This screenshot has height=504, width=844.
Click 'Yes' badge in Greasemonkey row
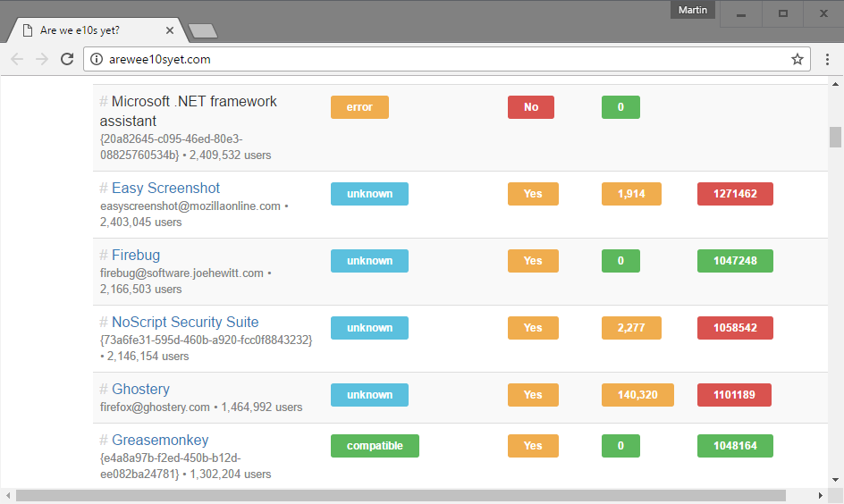(533, 446)
